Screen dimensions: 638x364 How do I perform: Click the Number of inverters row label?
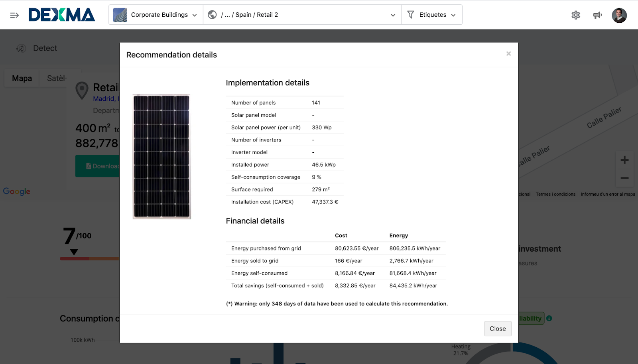tap(256, 140)
